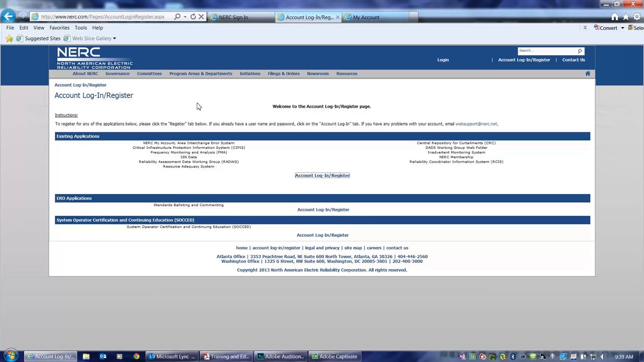
Task: Click the Login link in header
Action: [x=443, y=60]
